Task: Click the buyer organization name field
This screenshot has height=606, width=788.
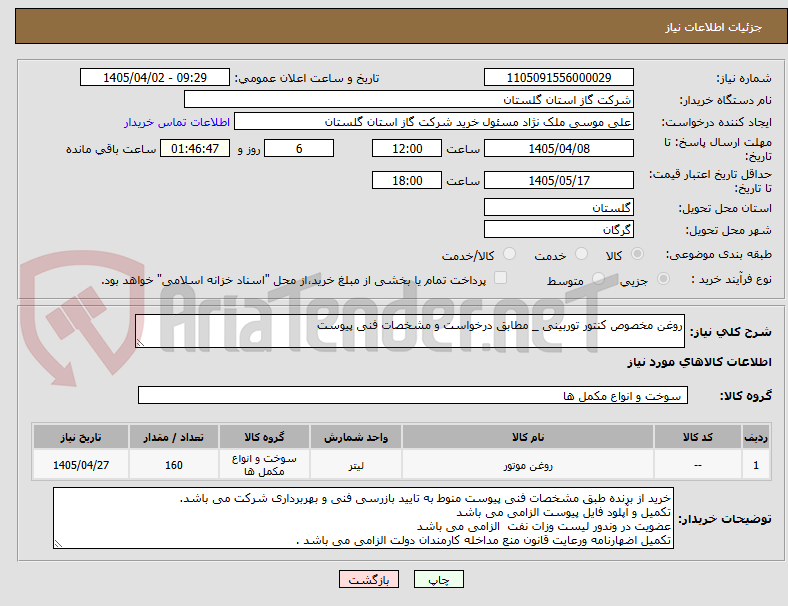Action: click(409, 99)
